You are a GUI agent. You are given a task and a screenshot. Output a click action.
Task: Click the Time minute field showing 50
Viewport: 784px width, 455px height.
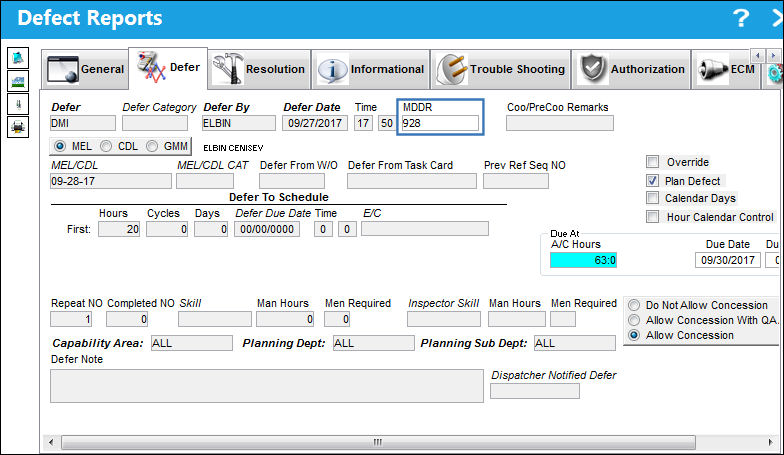pyautogui.click(x=386, y=123)
